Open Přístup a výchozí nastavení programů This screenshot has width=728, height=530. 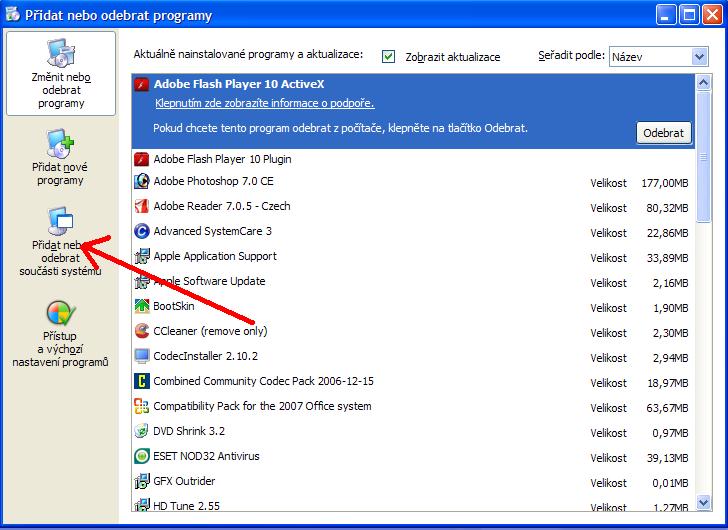pos(60,334)
